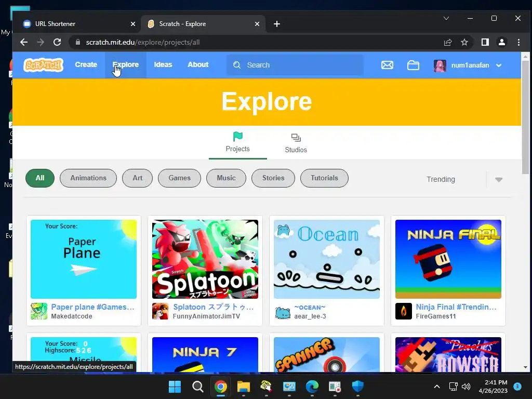Click the page vertical scrollbar thumb
Screen dimensions: 532x399
pyautogui.click(x=525, y=117)
